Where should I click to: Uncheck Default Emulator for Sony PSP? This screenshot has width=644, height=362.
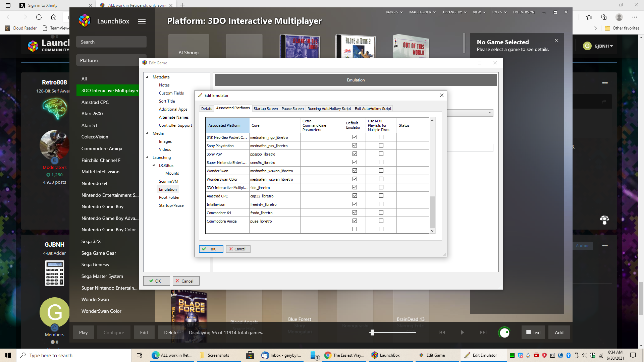coord(355,154)
